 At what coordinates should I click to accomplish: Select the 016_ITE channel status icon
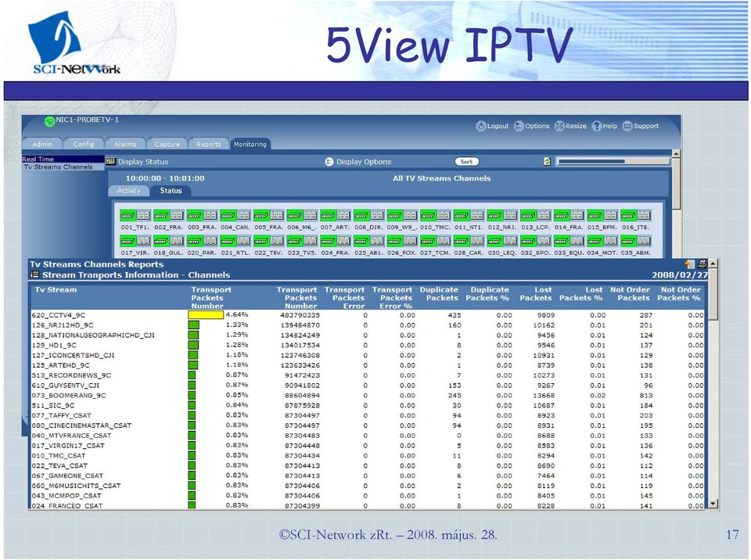635,215
